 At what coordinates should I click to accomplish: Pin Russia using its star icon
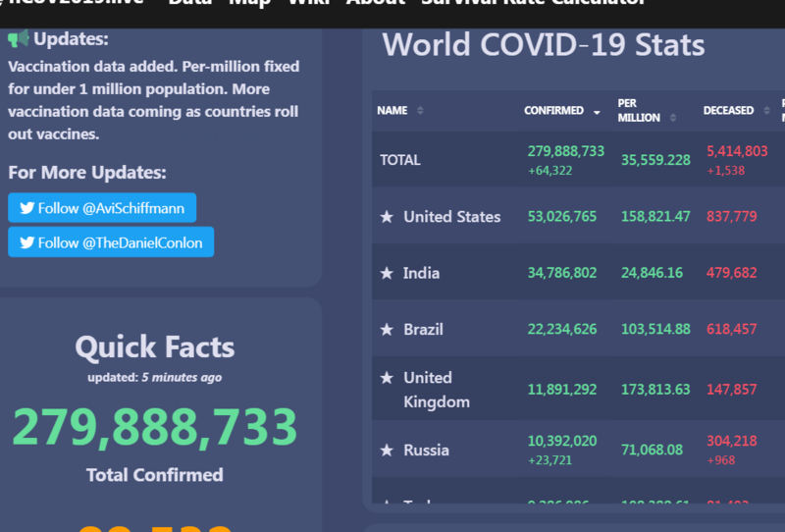tap(387, 451)
